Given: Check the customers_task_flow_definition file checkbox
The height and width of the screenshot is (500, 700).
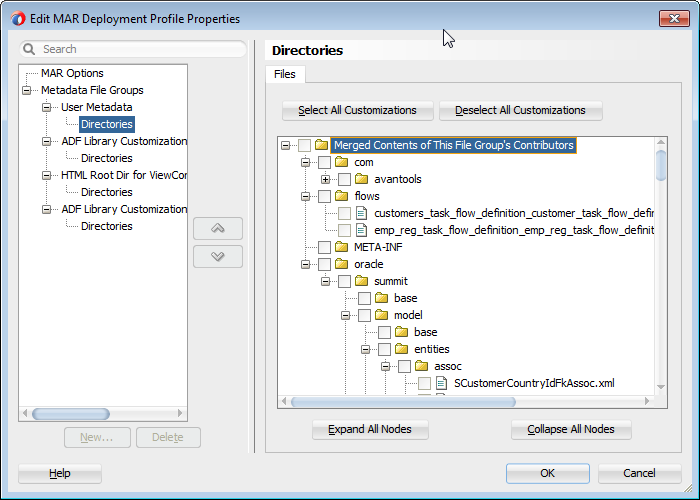Looking at the screenshot, I should coord(344,213).
